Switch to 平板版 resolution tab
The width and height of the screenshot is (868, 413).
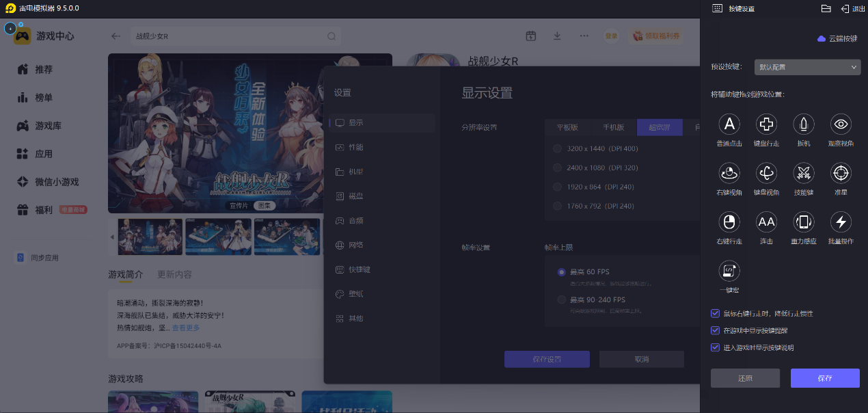pos(567,127)
